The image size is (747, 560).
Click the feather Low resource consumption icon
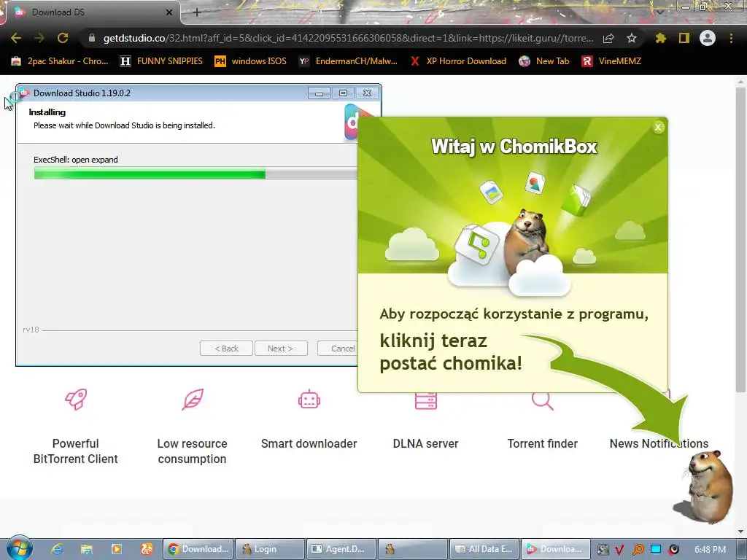click(193, 399)
